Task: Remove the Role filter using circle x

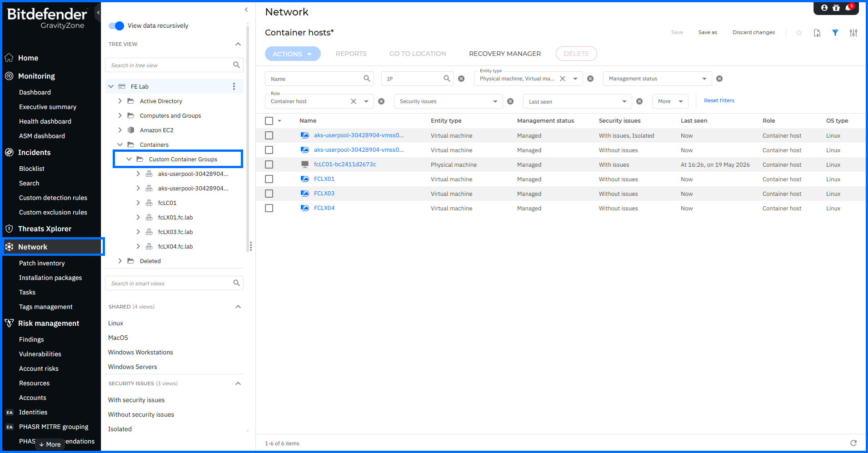Action: [381, 101]
